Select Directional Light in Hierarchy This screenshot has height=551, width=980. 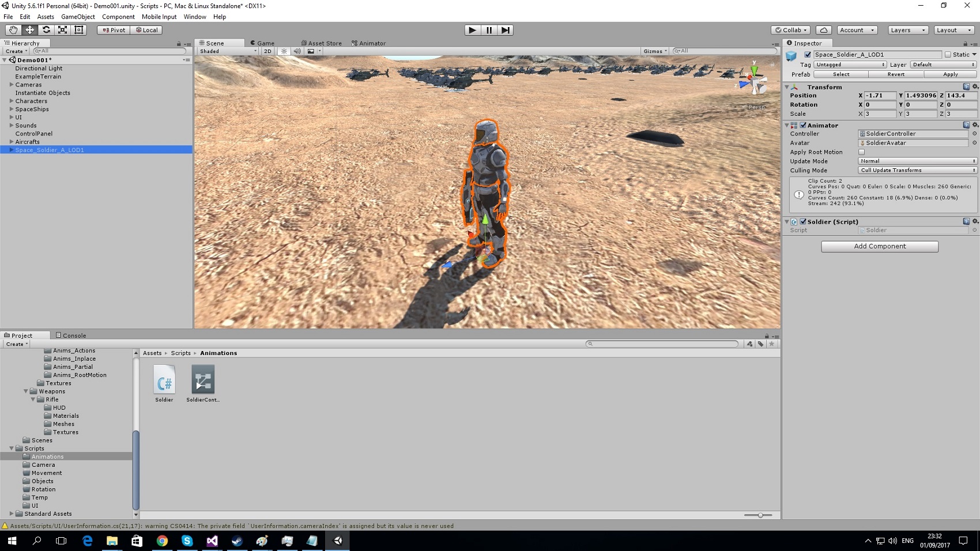[x=39, y=68]
